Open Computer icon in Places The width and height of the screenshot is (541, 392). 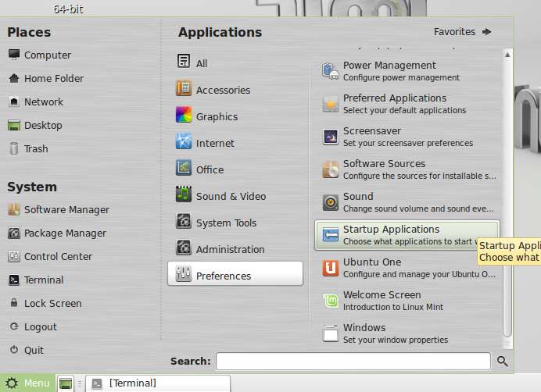tap(14, 55)
